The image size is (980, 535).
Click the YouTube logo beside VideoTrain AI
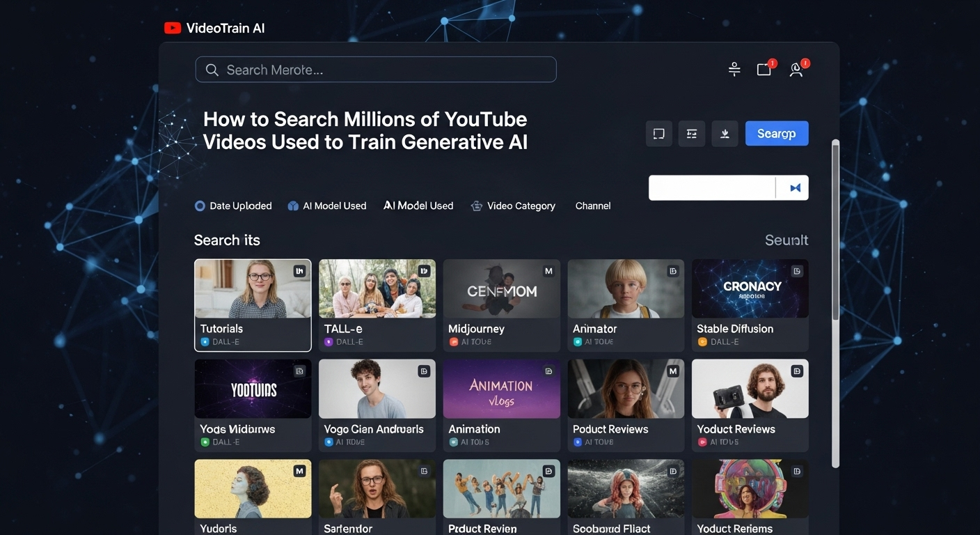point(173,29)
